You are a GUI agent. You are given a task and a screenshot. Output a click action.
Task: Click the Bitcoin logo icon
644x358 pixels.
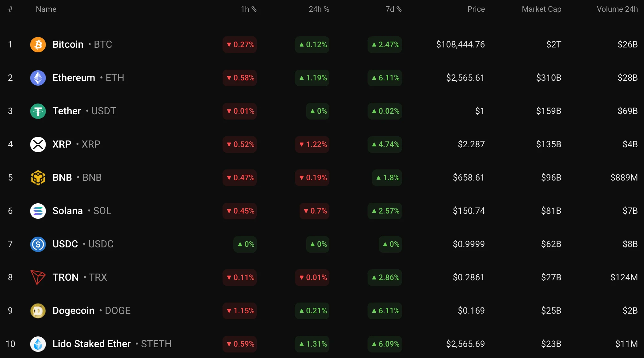pyautogui.click(x=38, y=45)
